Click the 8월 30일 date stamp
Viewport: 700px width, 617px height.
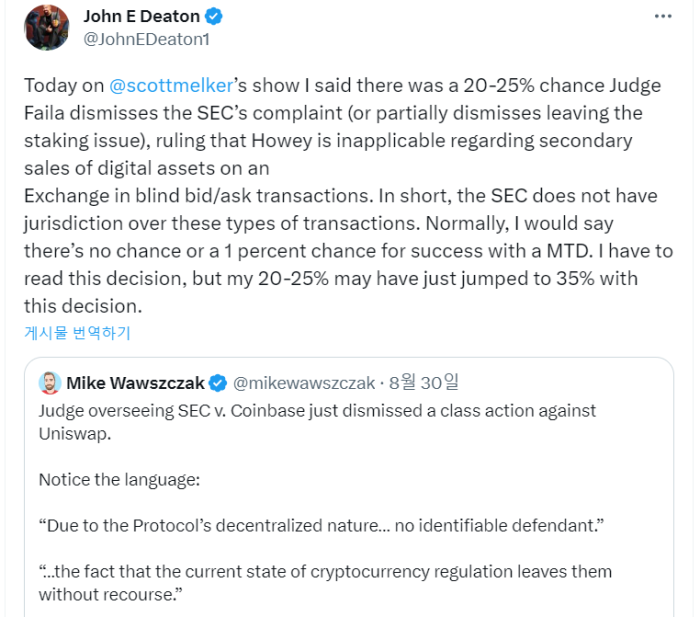[x=424, y=383]
